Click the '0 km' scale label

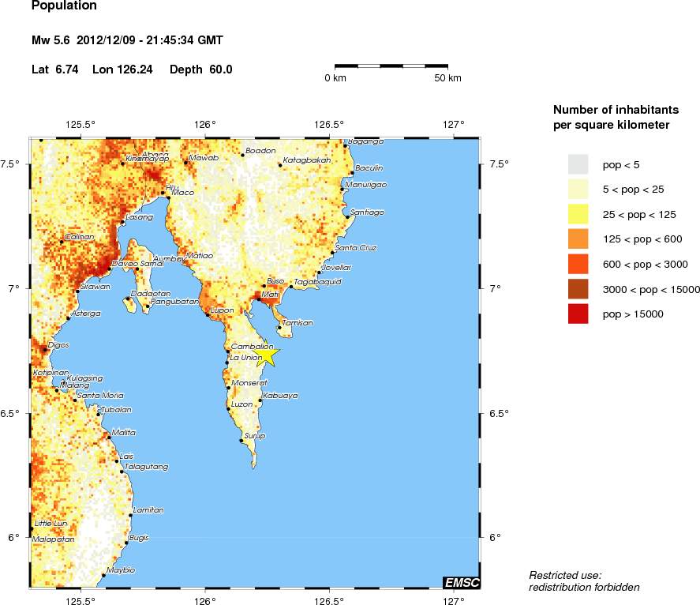pyautogui.click(x=335, y=78)
